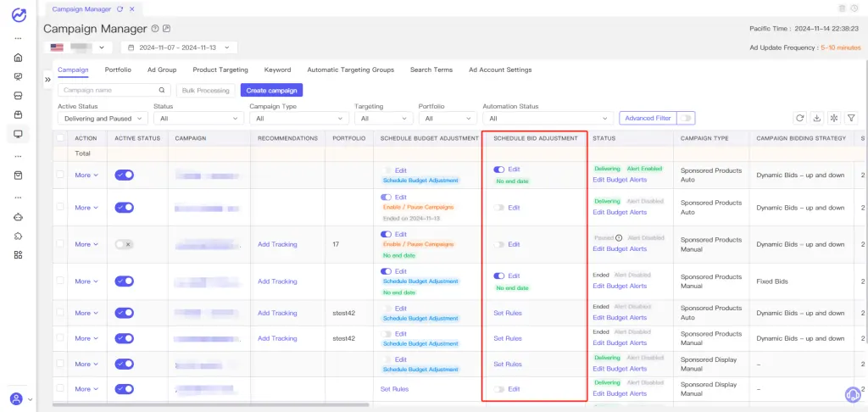Reload using the Campaign Manager tab refresh icon
Image resolution: width=868 pixels, height=412 pixels.
point(120,8)
